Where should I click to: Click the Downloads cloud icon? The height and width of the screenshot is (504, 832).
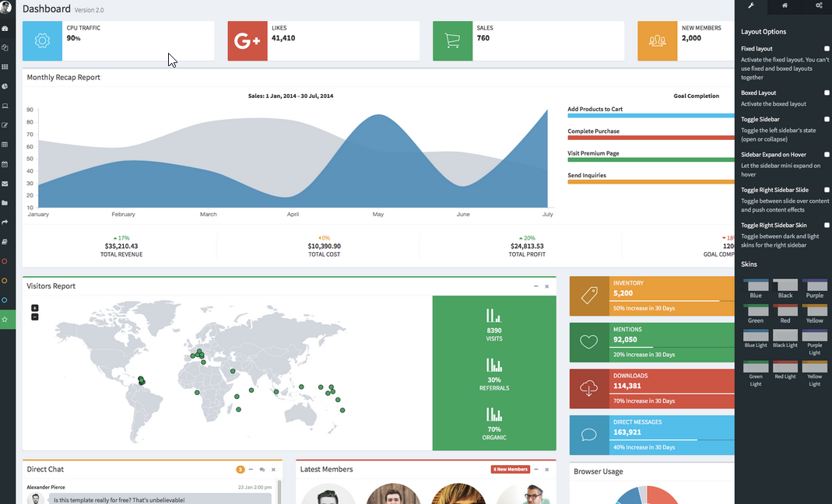(589, 388)
